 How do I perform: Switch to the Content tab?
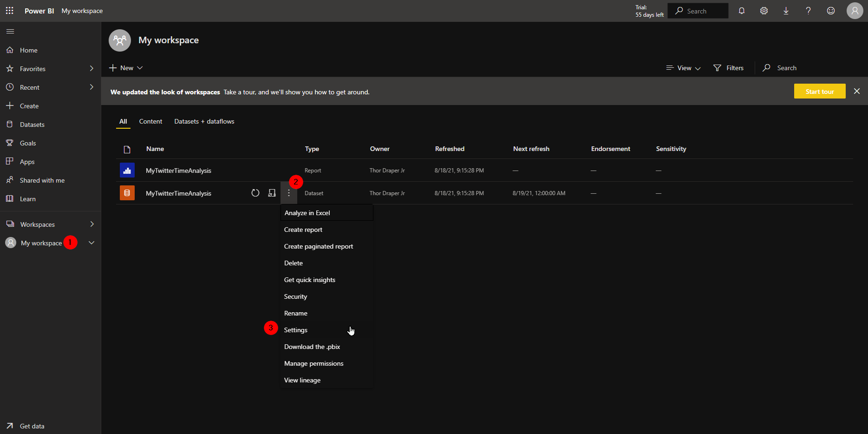click(x=150, y=121)
